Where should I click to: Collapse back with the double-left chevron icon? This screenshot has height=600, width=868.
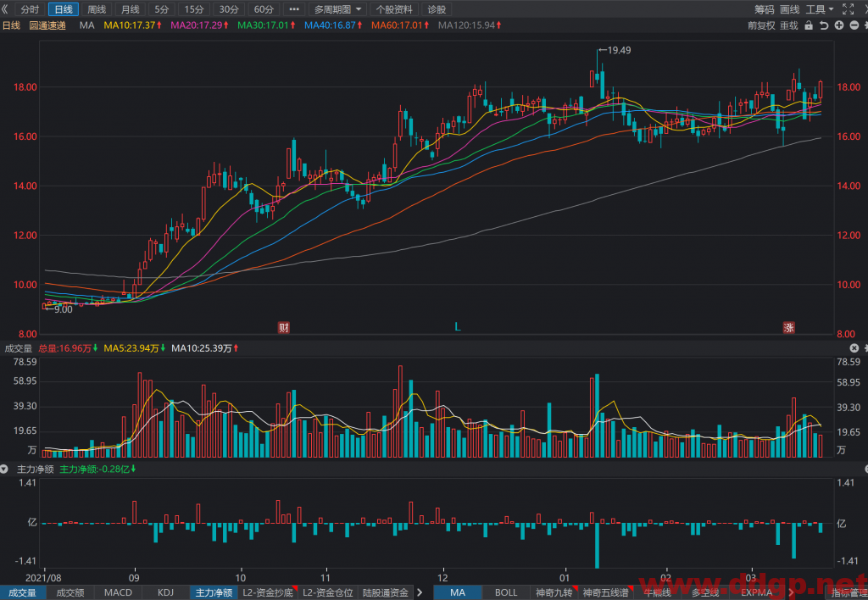click(x=5, y=8)
